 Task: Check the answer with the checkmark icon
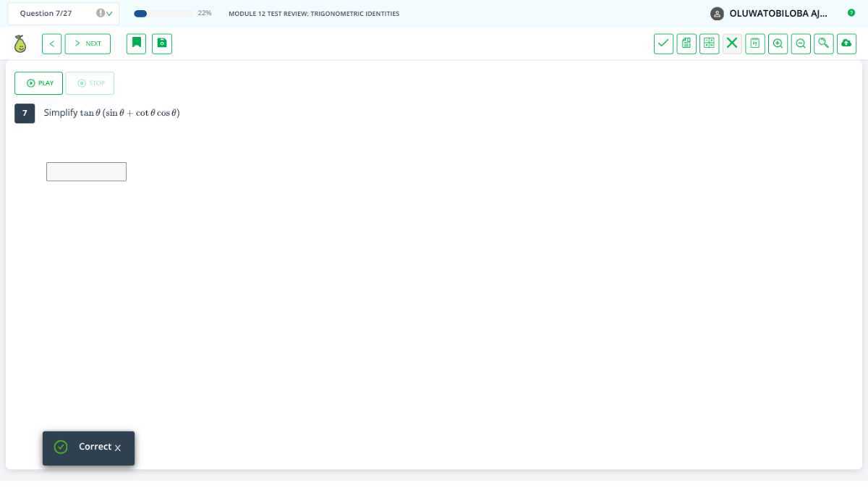663,43
